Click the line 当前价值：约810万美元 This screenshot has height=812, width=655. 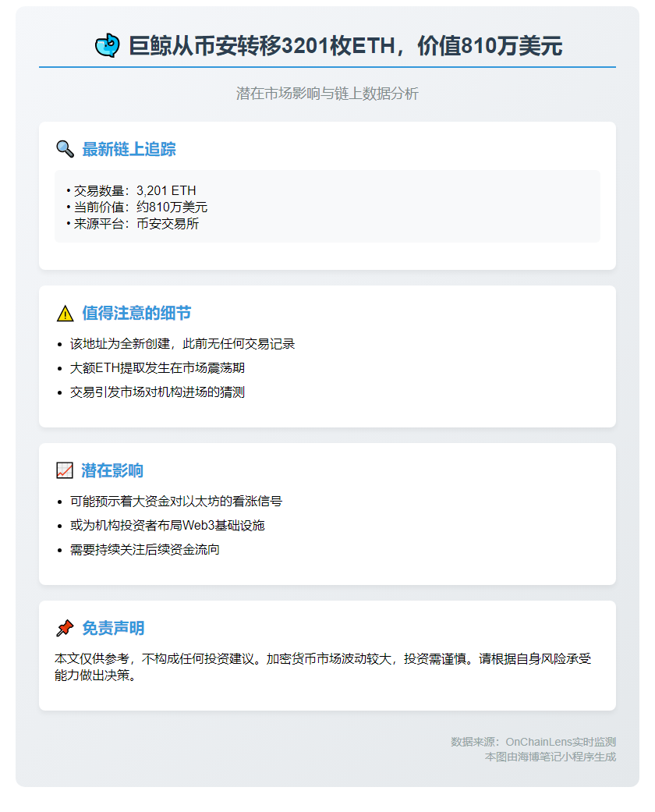[137, 207]
